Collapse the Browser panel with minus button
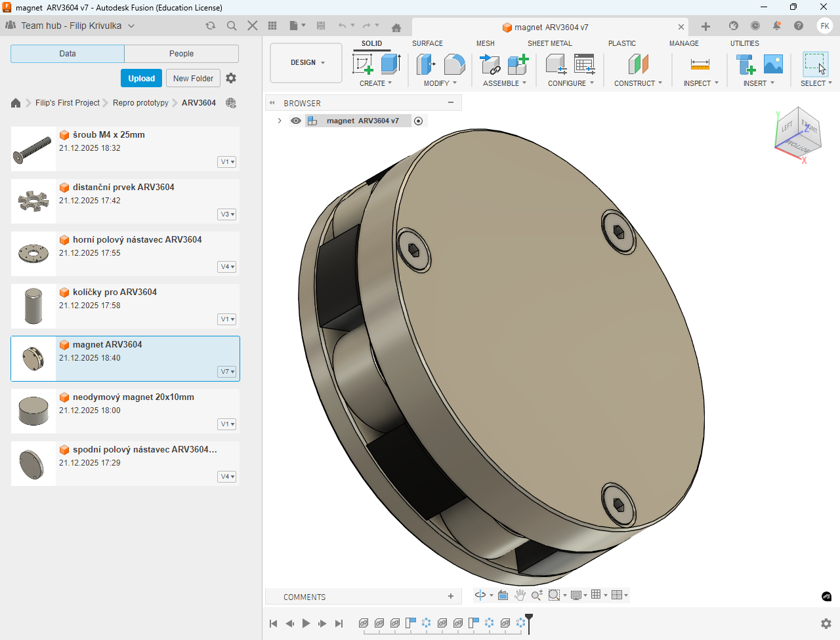Screen dimensions: 840x640 tap(451, 103)
